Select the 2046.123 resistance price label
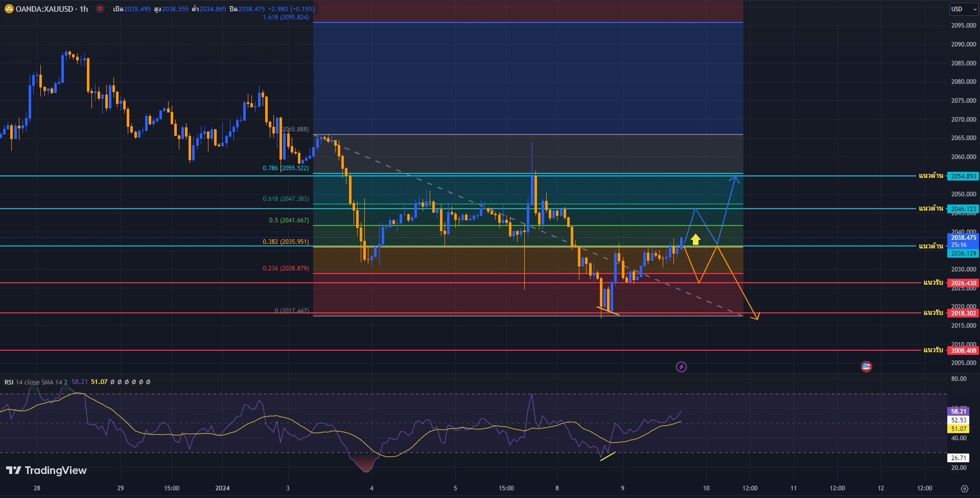The width and height of the screenshot is (980, 498). click(x=963, y=209)
